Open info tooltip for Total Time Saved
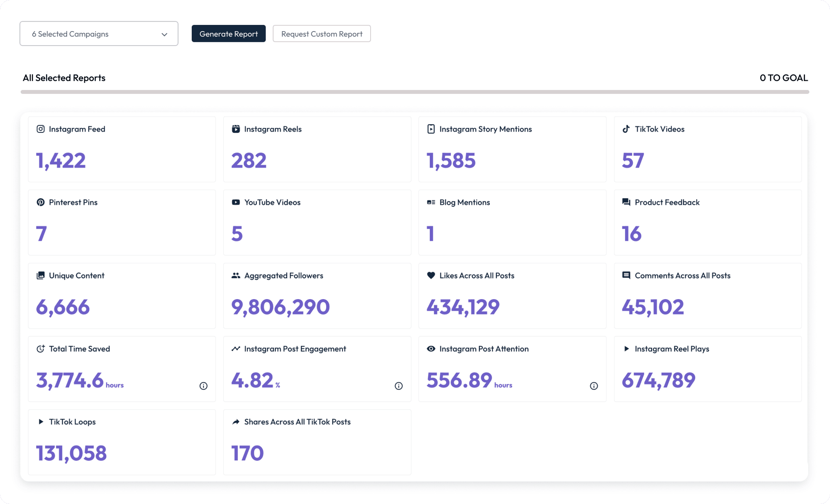Screen dimensions: 830x504 coord(203,386)
